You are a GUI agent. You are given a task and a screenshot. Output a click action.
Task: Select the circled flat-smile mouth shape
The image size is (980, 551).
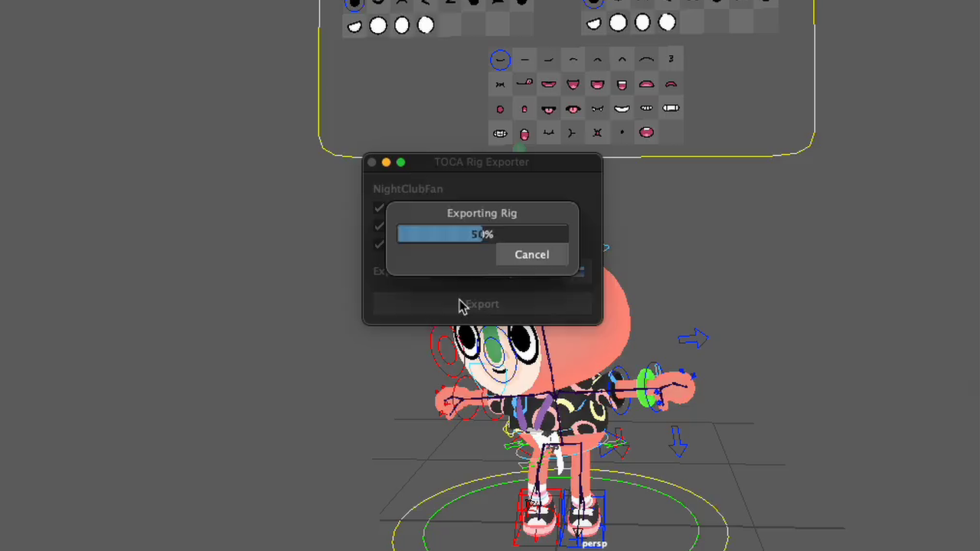(x=500, y=60)
